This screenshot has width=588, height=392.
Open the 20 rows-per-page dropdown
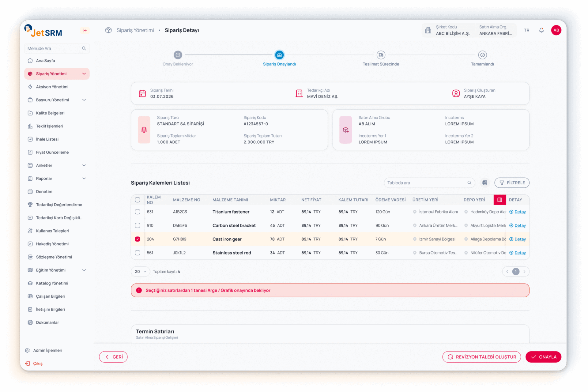coord(140,272)
